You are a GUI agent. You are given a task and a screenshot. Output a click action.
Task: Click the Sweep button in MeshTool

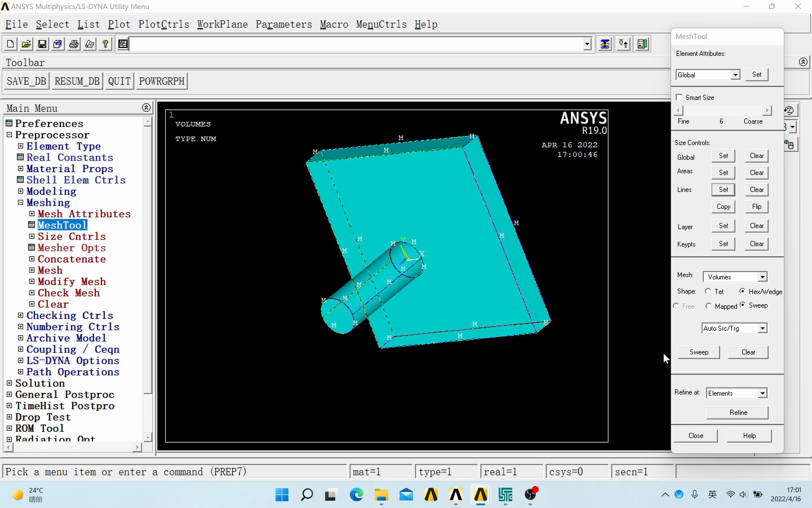click(x=699, y=352)
